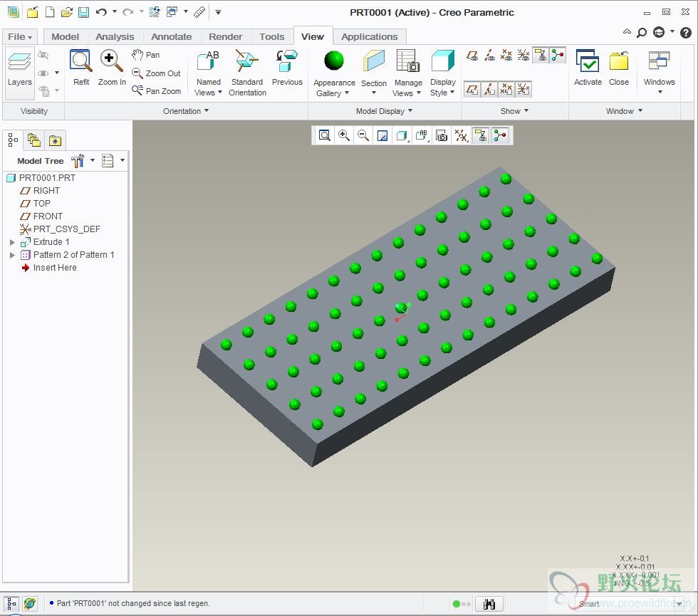Open the Appearance Gallery dropdown arrow
Image resolution: width=698 pixels, height=616 pixels.
346,93
